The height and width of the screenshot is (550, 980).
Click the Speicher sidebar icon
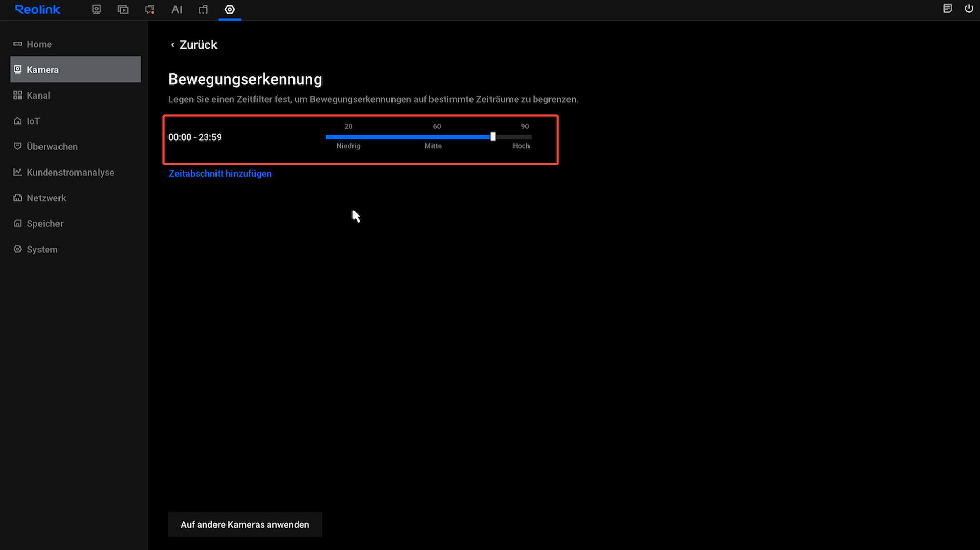pyautogui.click(x=17, y=223)
